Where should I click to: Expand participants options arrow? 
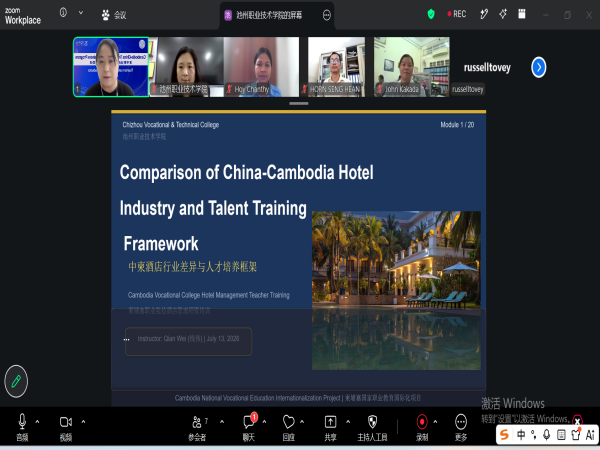(x=222, y=422)
